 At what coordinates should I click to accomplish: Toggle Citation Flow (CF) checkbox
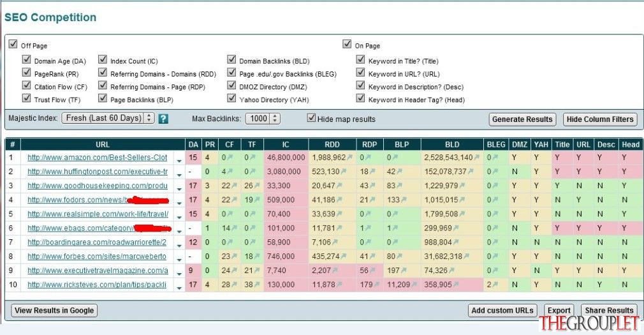click(x=27, y=85)
